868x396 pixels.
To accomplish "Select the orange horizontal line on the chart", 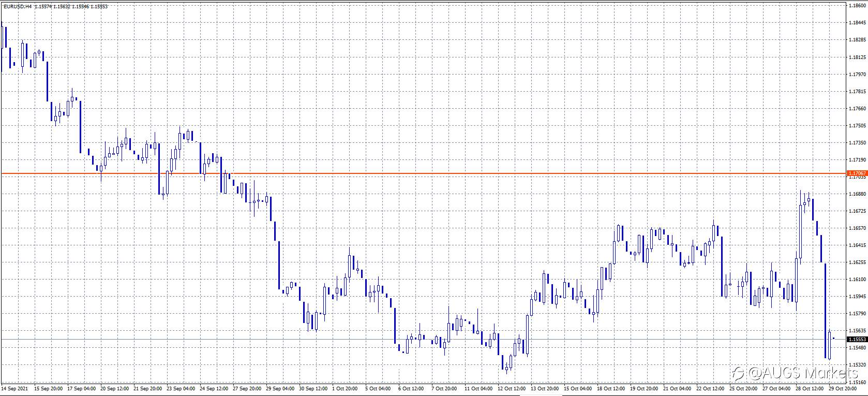I will (x=423, y=173).
